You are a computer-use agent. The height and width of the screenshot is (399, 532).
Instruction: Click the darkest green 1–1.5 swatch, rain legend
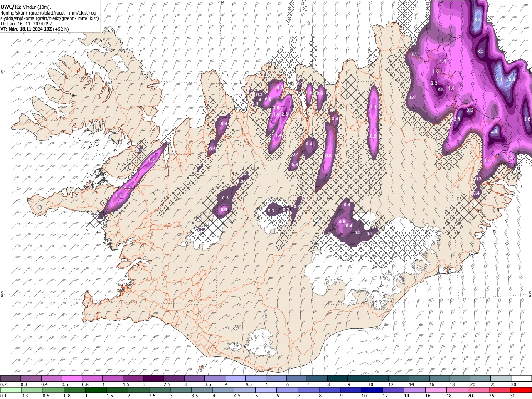tap(96, 390)
